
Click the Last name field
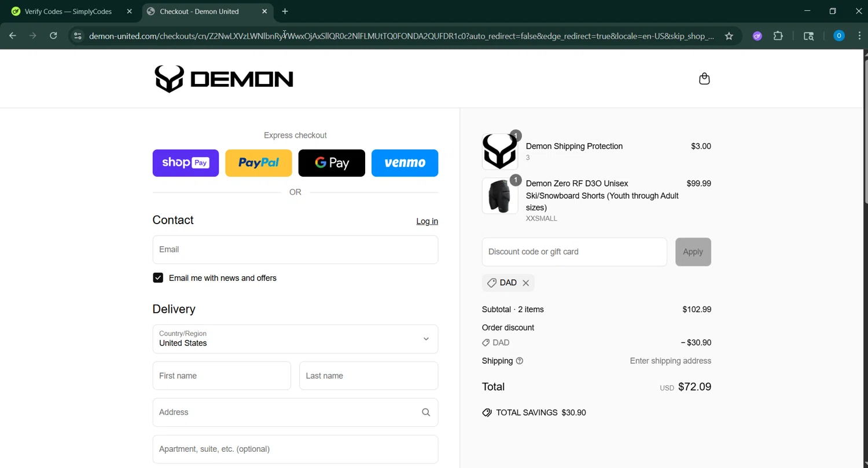click(x=369, y=376)
